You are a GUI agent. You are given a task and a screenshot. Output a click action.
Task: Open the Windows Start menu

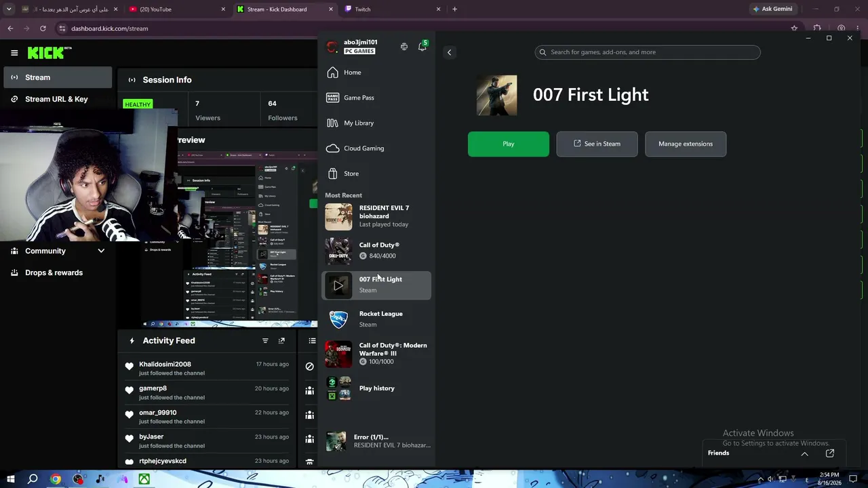point(11,479)
